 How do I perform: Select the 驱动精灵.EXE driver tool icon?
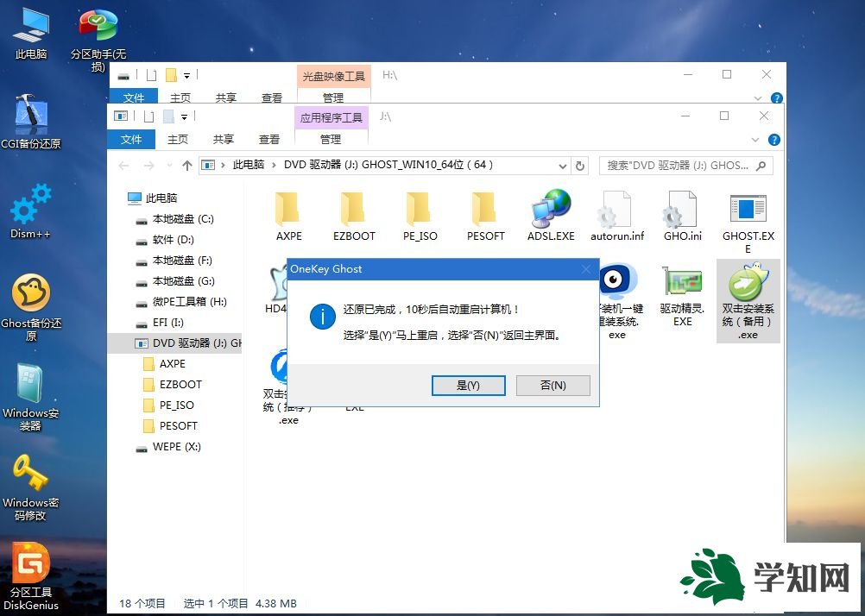coord(681,280)
